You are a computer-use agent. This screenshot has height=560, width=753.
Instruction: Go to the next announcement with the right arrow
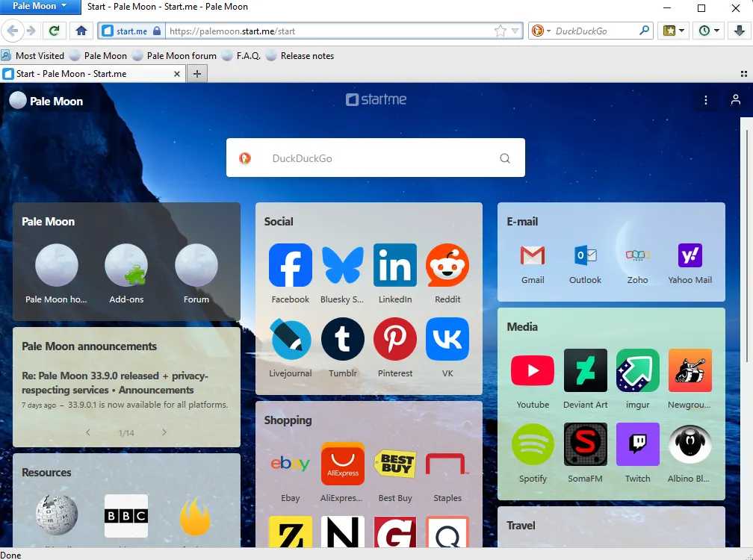164,432
